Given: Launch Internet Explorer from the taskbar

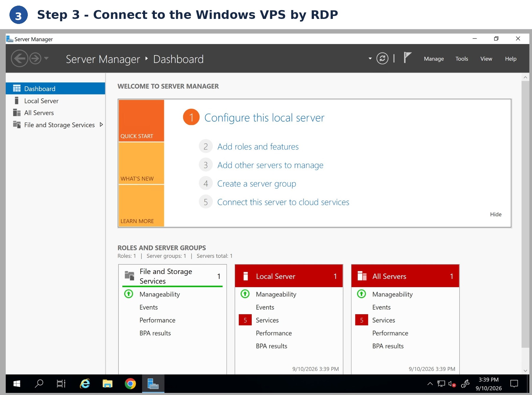Looking at the screenshot, I should pos(85,383).
